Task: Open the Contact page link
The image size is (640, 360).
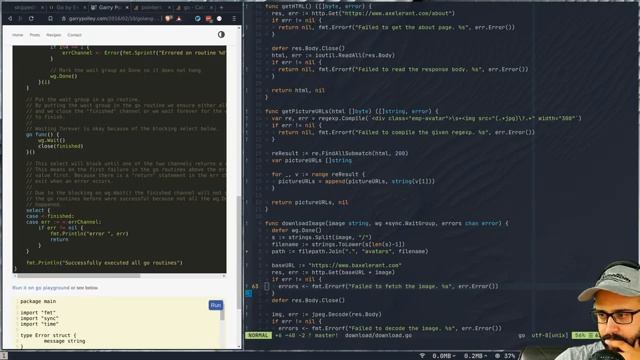Action: [74, 35]
